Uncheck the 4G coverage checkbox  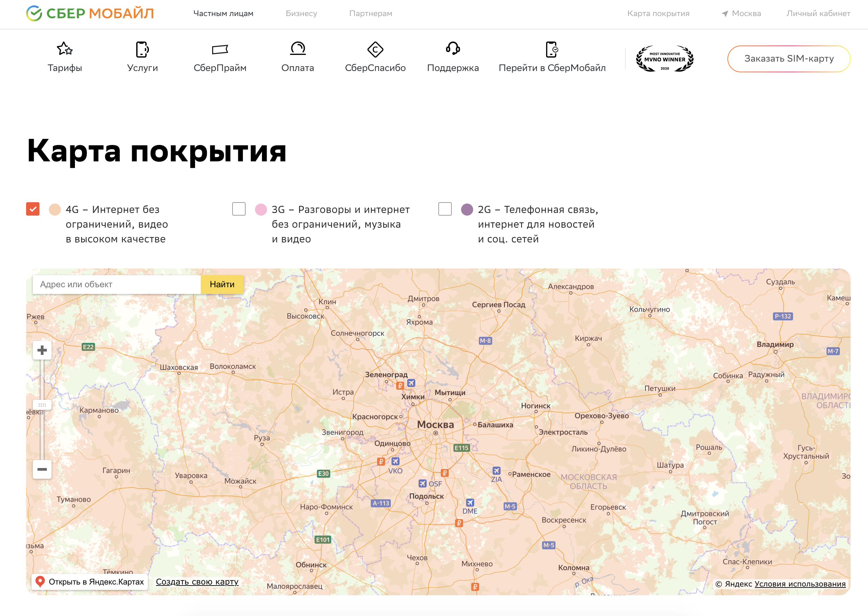[x=32, y=209]
